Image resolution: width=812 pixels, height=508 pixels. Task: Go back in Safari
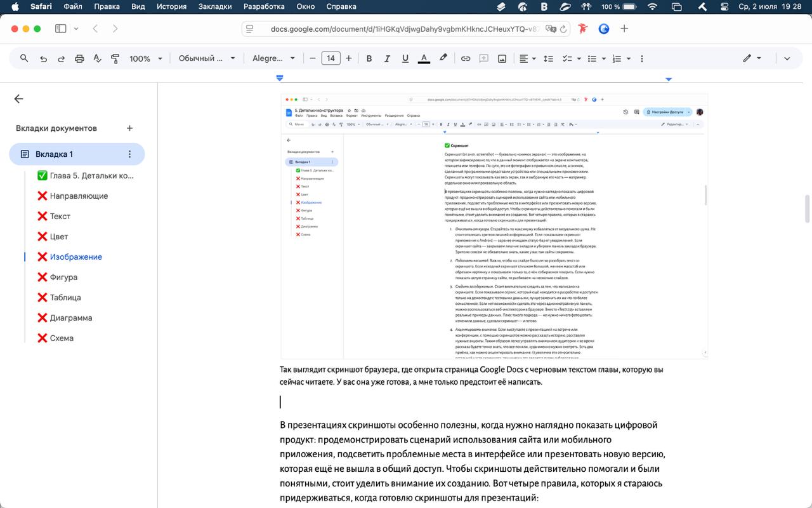pyautogui.click(x=95, y=29)
